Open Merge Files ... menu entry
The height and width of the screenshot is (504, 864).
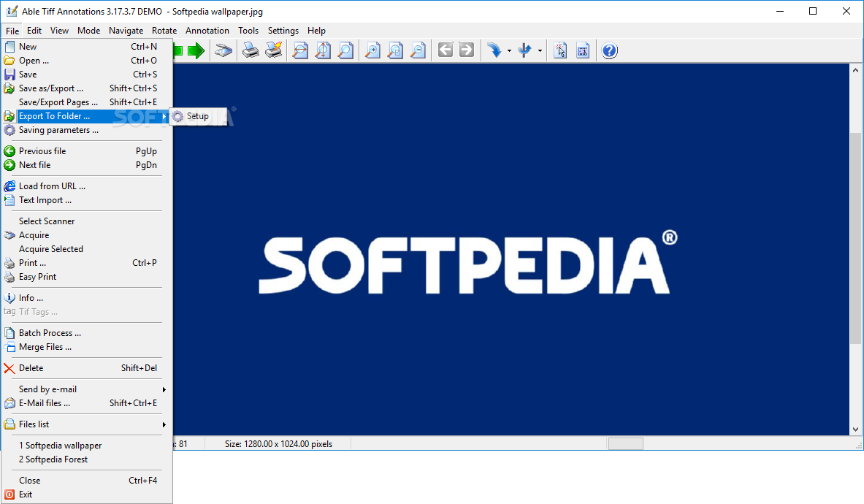[x=87, y=347]
